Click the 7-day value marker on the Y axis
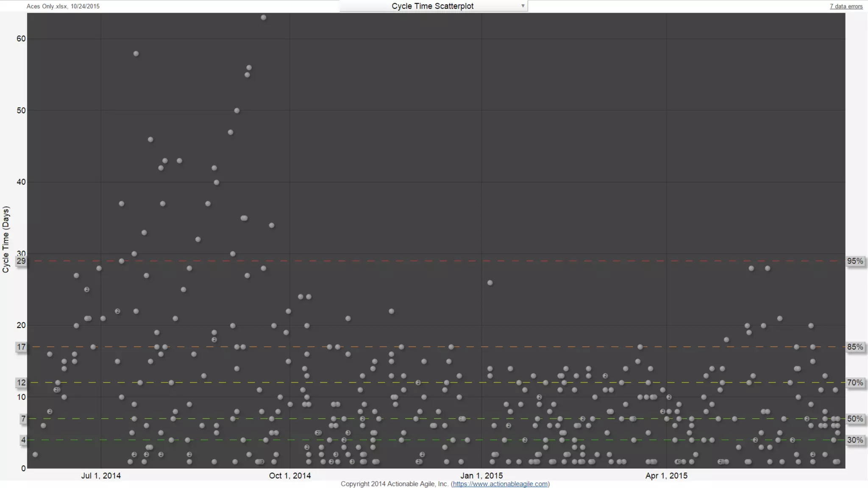 (x=23, y=419)
